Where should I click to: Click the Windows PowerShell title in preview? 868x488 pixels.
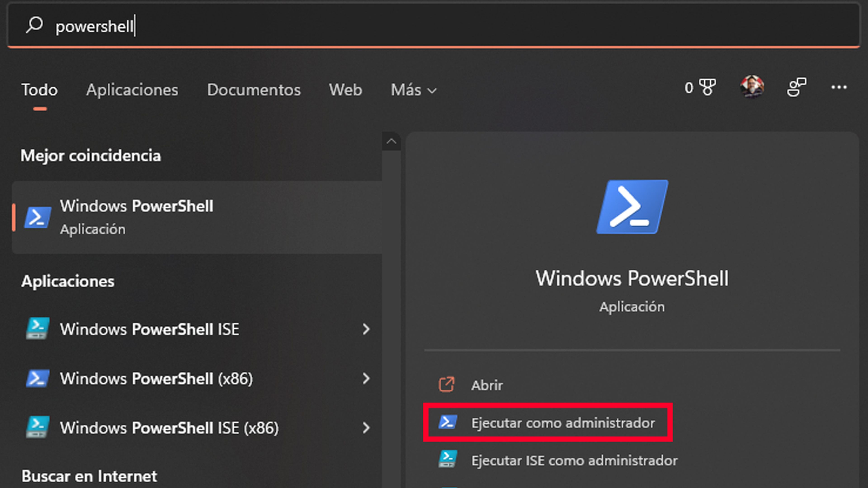(632, 279)
